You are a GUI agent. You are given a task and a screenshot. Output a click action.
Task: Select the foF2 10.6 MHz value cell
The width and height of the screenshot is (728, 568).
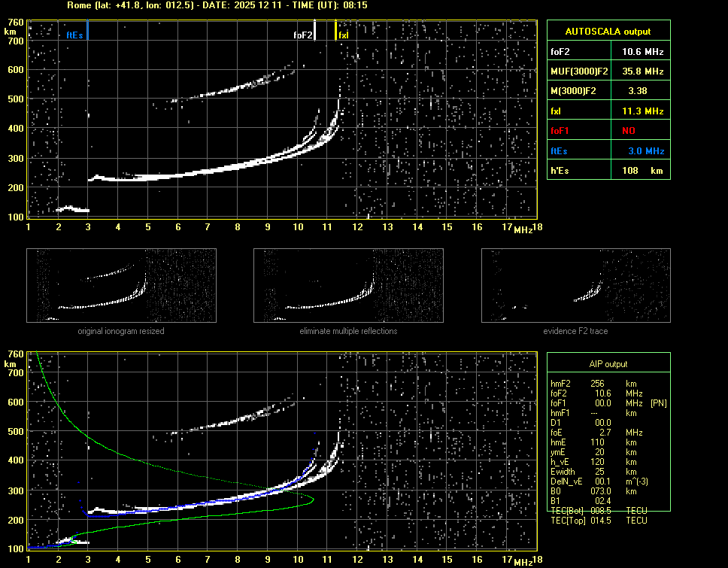click(x=642, y=51)
